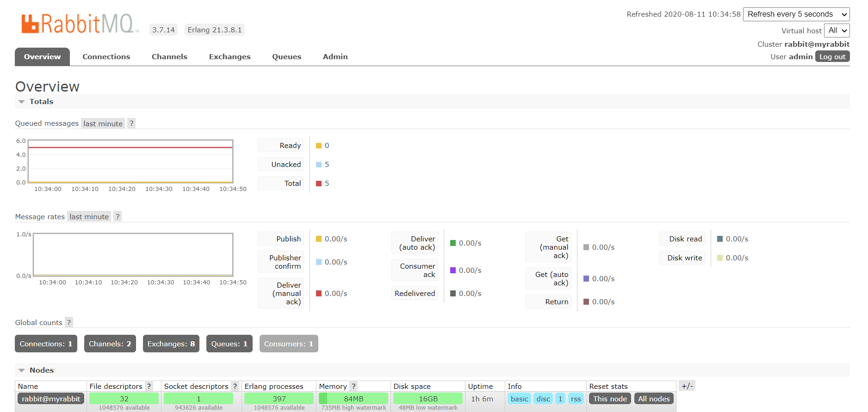Click the Consumer ack purple swatch
The height and width of the screenshot is (412, 868).
pyautogui.click(x=453, y=271)
